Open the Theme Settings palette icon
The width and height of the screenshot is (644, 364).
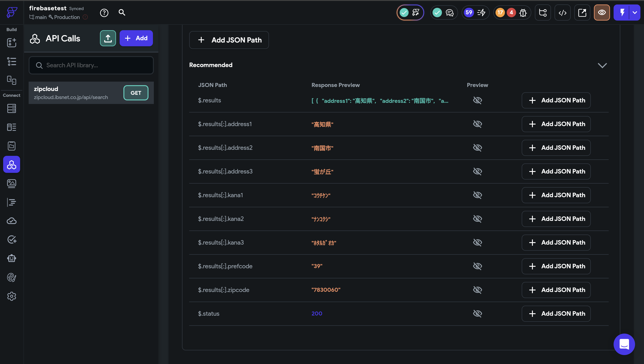tap(11, 277)
